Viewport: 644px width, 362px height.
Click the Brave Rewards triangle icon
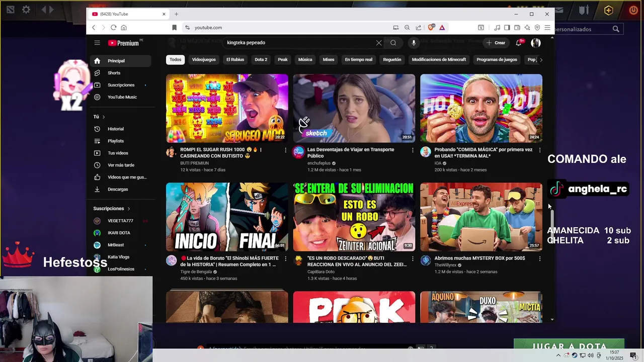click(x=442, y=28)
